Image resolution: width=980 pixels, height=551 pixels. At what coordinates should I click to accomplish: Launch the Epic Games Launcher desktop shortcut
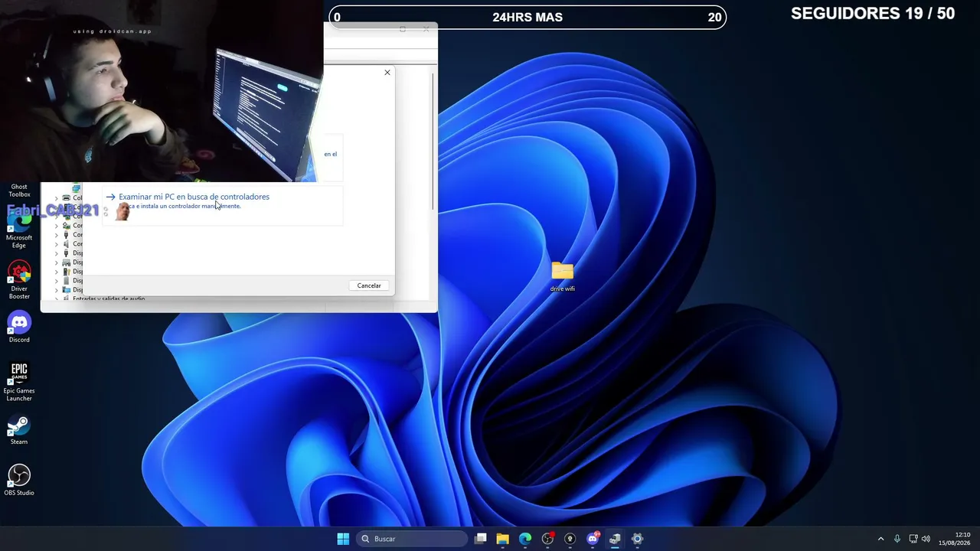click(x=19, y=381)
